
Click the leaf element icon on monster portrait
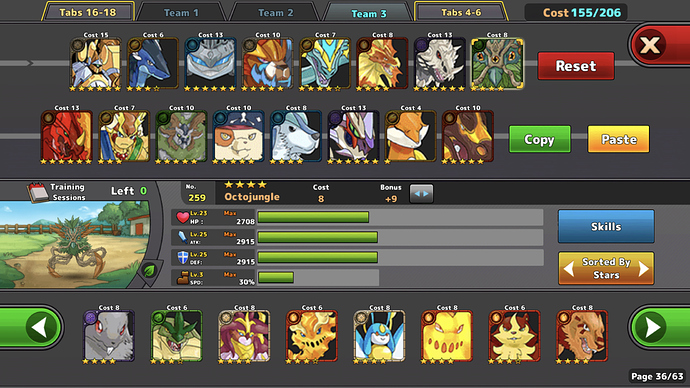149,270
